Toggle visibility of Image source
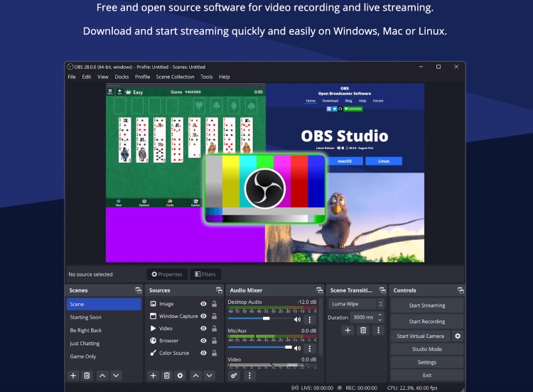The image size is (533, 392). tap(203, 304)
